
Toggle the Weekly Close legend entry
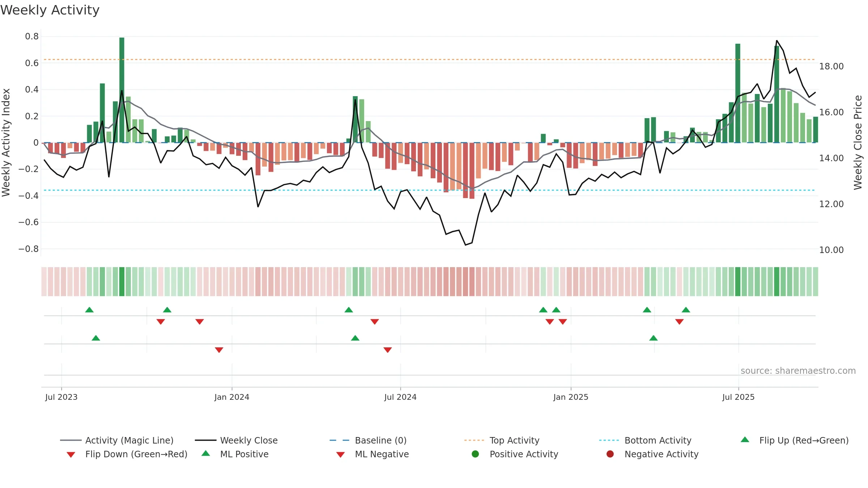click(x=236, y=440)
